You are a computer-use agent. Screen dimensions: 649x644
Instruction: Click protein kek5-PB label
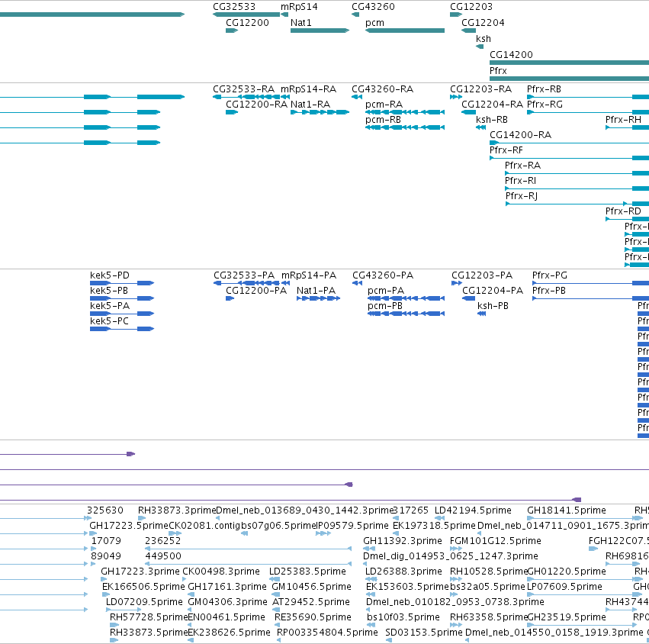coord(109,291)
